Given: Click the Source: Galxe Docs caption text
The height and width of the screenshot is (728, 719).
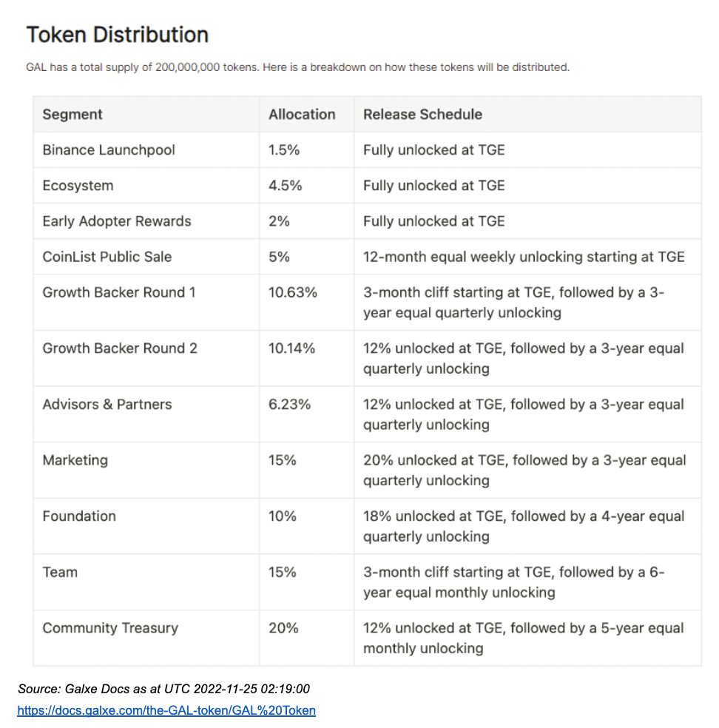Looking at the screenshot, I should (164, 689).
